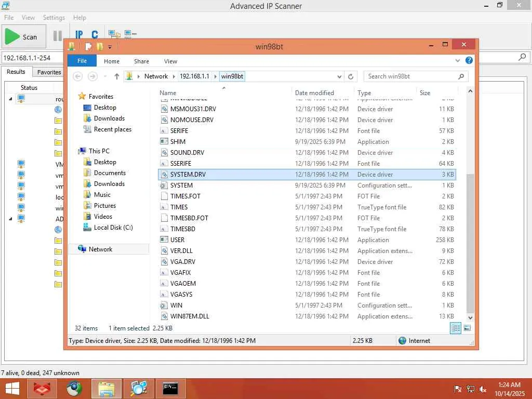Click 192.168.1.1 in the address breadcrumb
The height and width of the screenshot is (399, 532).
click(194, 76)
